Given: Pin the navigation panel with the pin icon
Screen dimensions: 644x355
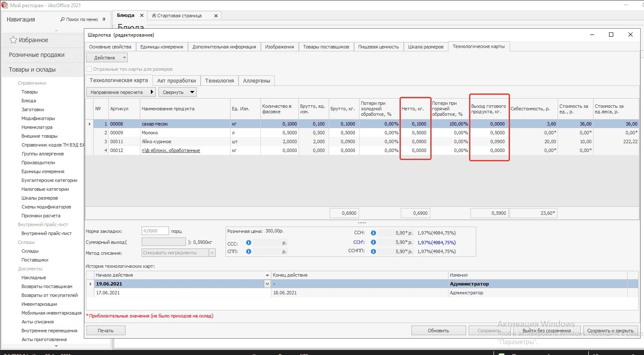Looking at the screenshot, I should (104, 19).
